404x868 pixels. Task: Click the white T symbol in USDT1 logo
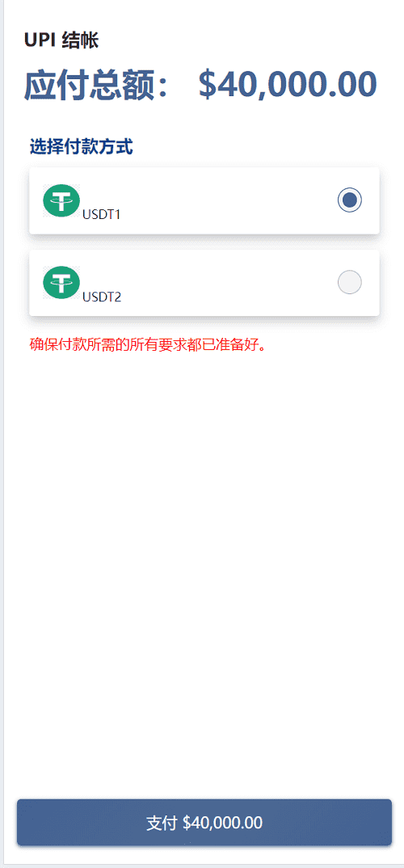pyautogui.click(x=61, y=200)
